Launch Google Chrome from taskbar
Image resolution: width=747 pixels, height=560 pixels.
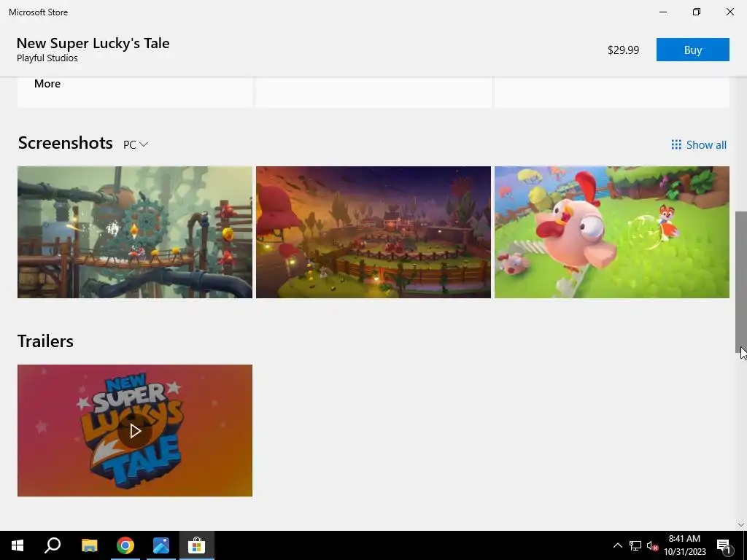click(125, 545)
